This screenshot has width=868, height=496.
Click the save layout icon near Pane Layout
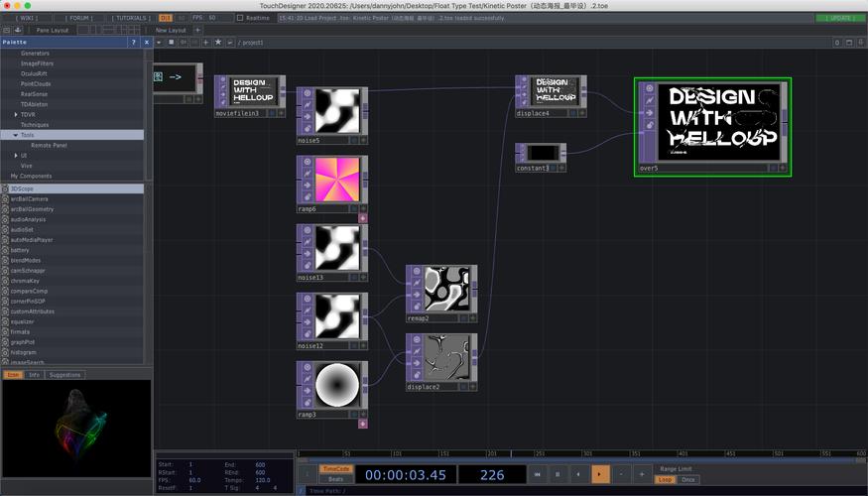pyautogui.click(x=18, y=30)
